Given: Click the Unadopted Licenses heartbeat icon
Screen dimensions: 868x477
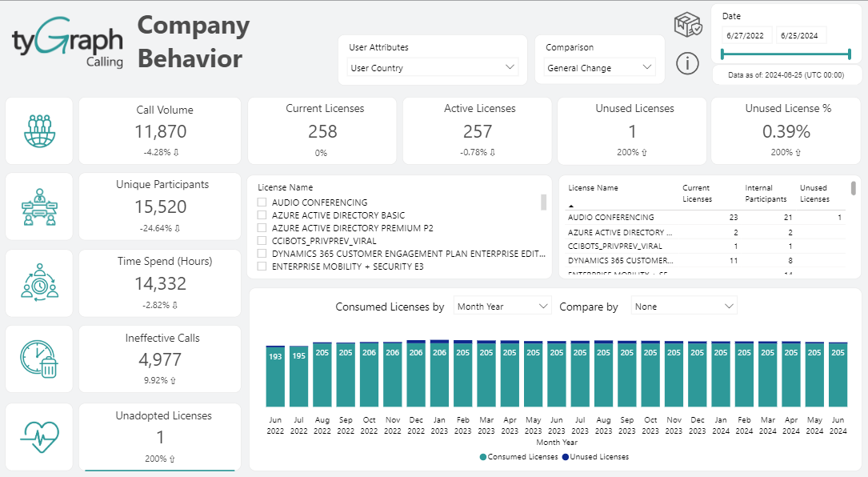Looking at the screenshot, I should coord(39,435).
